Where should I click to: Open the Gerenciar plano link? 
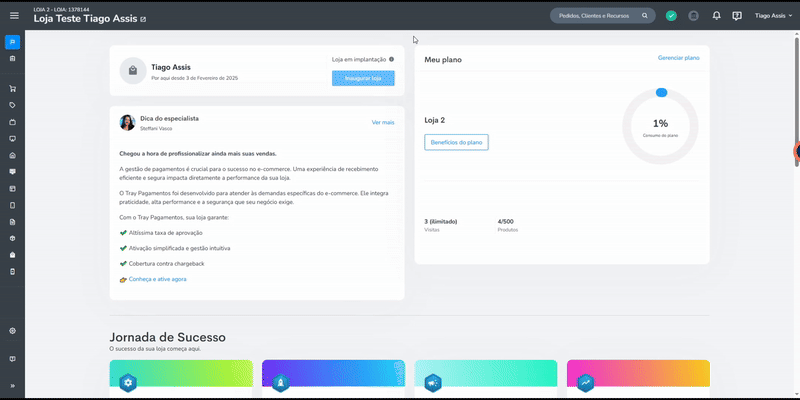coord(679,58)
